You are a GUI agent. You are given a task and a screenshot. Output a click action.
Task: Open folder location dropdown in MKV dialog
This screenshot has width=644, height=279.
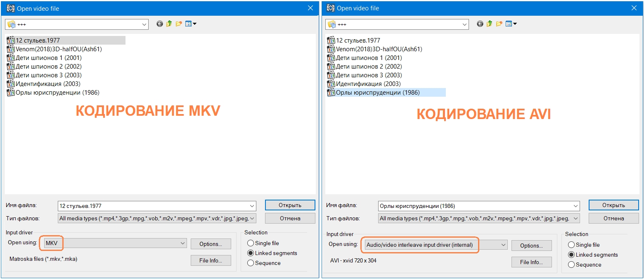tap(144, 24)
